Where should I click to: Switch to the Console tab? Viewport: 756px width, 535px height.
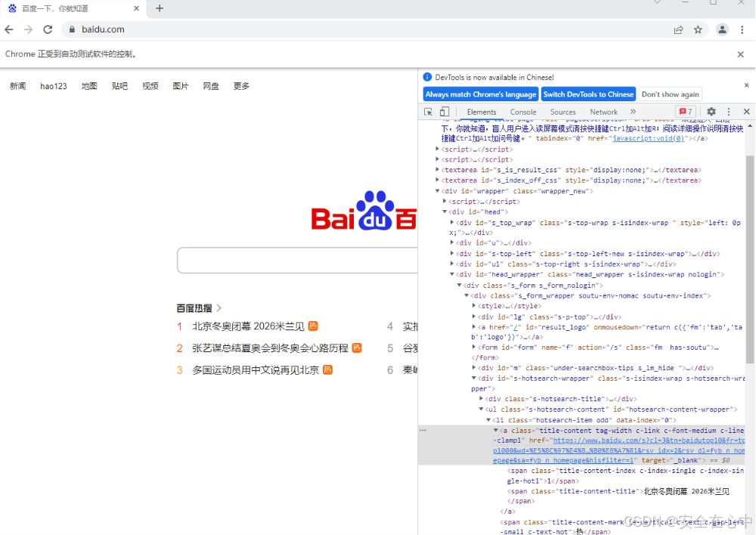[523, 112]
